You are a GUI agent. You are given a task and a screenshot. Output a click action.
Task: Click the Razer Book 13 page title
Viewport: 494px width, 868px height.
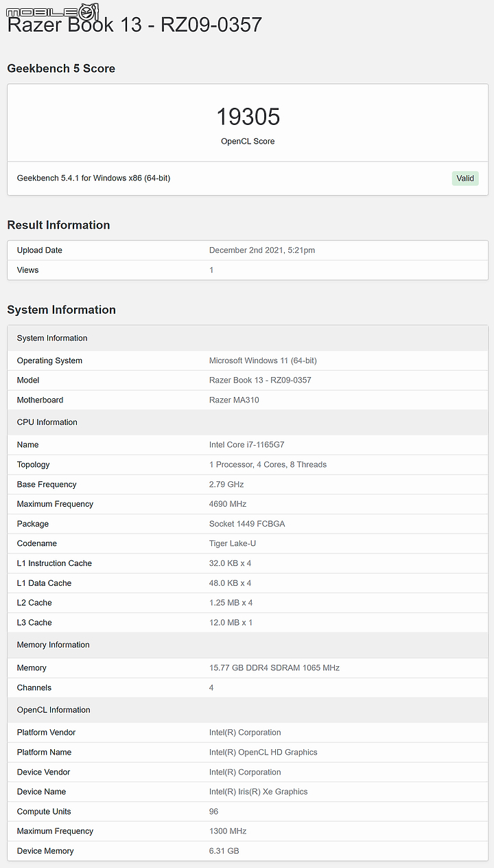tap(134, 25)
